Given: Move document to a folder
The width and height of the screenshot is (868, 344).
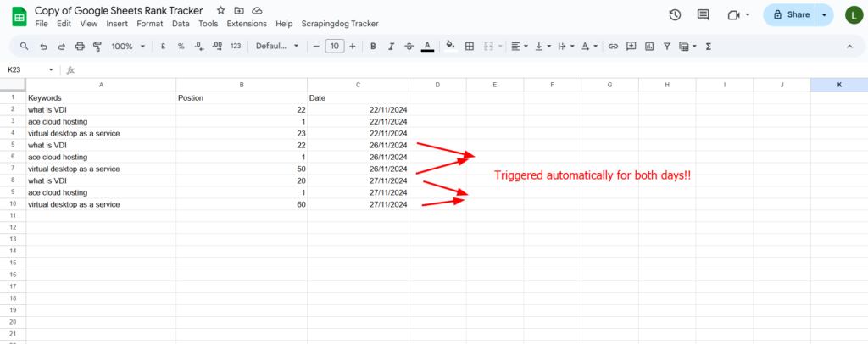Looking at the screenshot, I should tap(238, 10).
